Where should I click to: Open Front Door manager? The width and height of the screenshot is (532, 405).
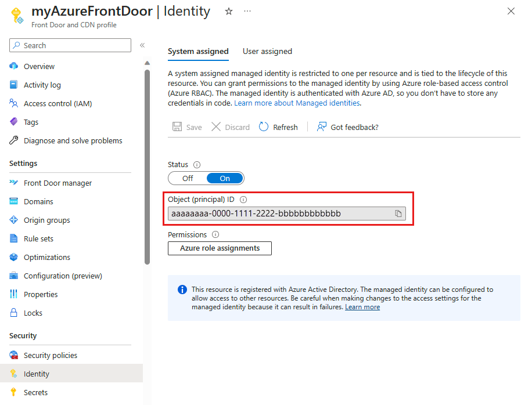[x=58, y=182]
